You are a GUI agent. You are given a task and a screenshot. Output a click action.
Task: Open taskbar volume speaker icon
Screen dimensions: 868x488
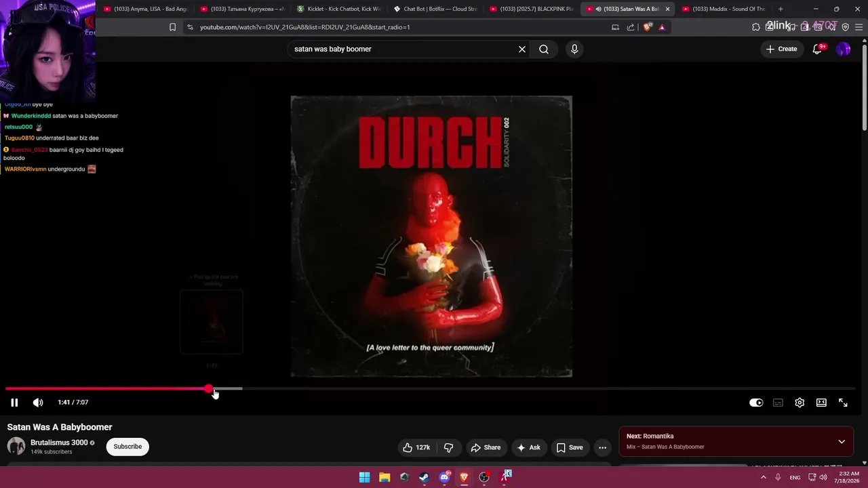[823, 477]
